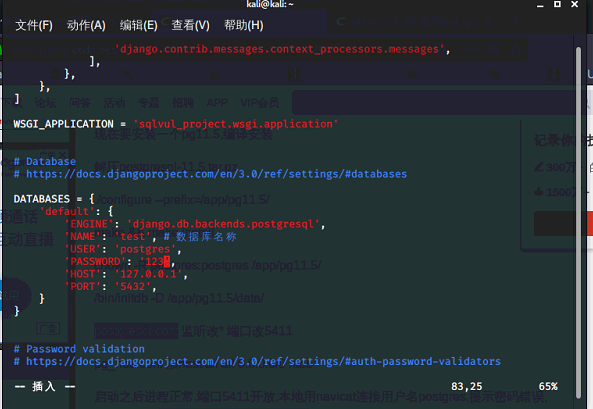Screen dimensions: 593x409
Task: Click the 83,25 cursor position indicator
Action: click(467, 386)
